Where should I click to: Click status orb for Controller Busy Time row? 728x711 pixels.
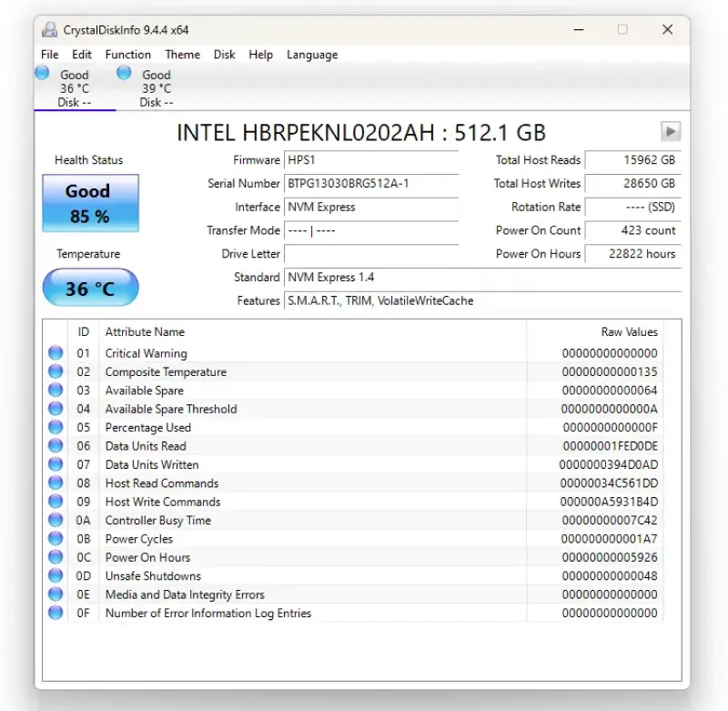coord(56,520)
